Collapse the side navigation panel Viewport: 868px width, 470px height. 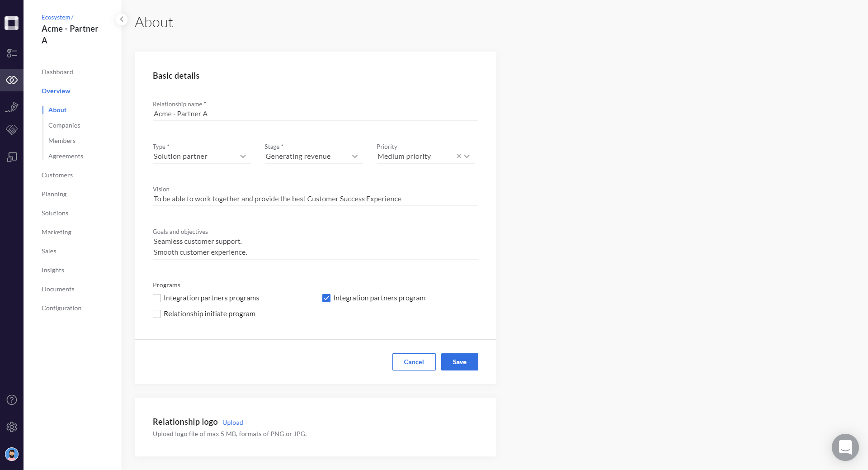pos(122,19)
